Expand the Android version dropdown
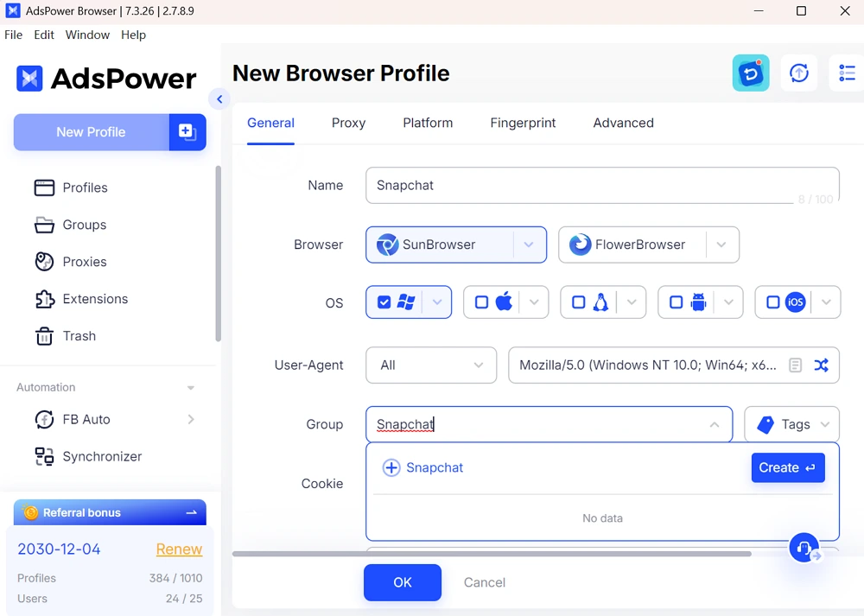 pyautogui.click(x=728, y=302)
